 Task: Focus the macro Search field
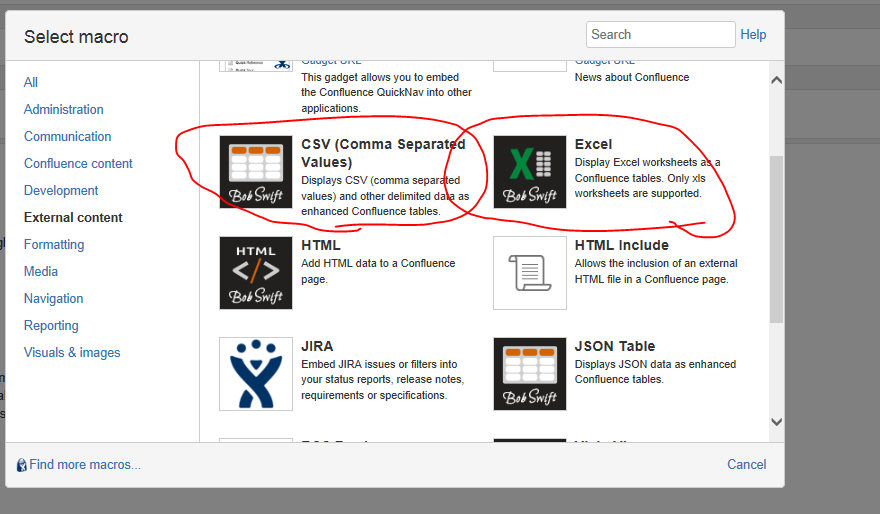pyautogui.click(x=661, y=35)
